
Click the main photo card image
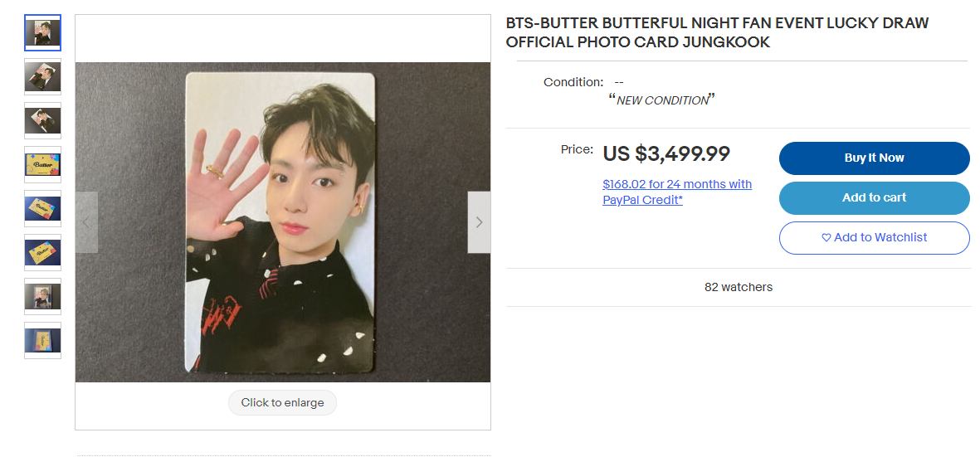pos(282,222)
